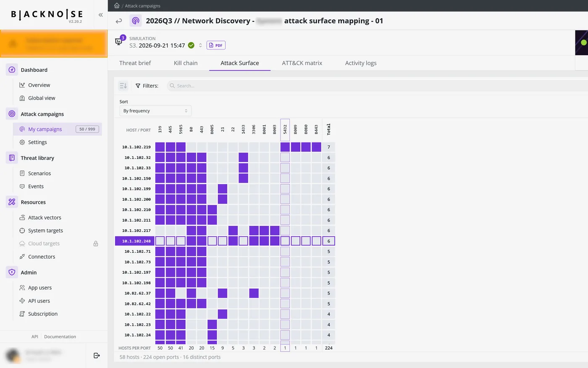This screenshot has width=588, height=368.
Task: Open the Activity logs tab
Action: pyautogui.click(x=361, y=63)
